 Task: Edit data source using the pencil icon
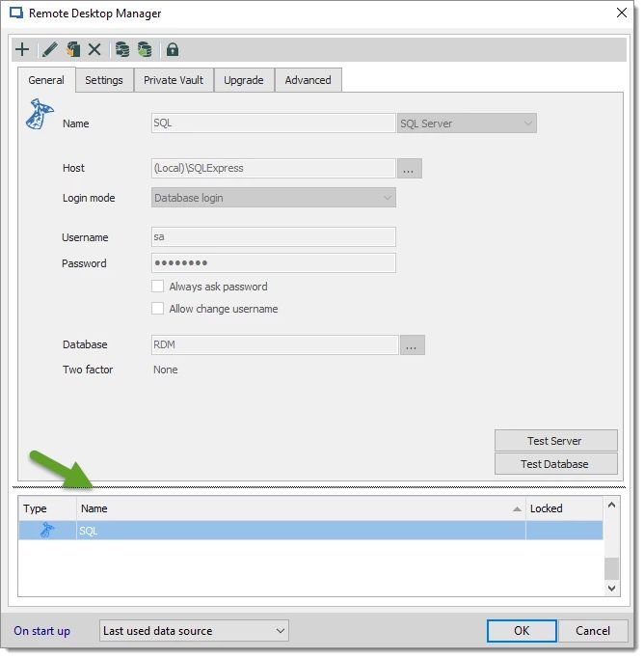click(x=50, y=49)
